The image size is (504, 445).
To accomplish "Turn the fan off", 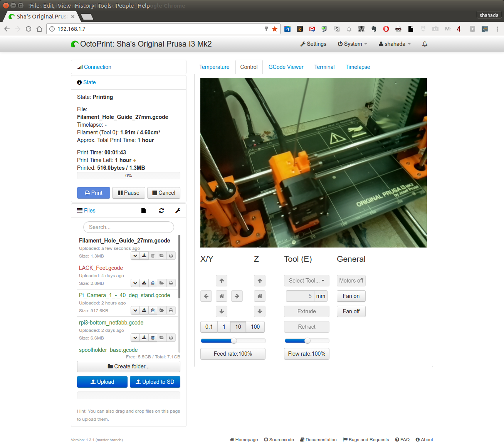I will tap(351, 311).
